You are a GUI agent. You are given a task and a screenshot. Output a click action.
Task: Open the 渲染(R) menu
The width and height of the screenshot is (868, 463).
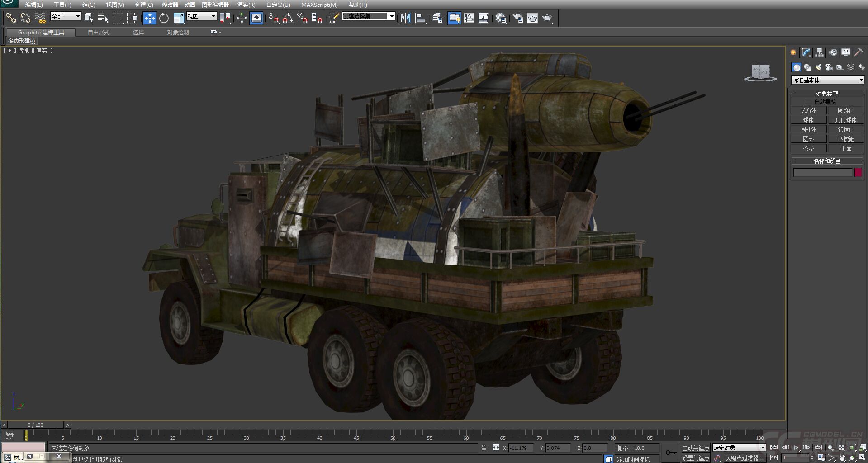point(246,5)
